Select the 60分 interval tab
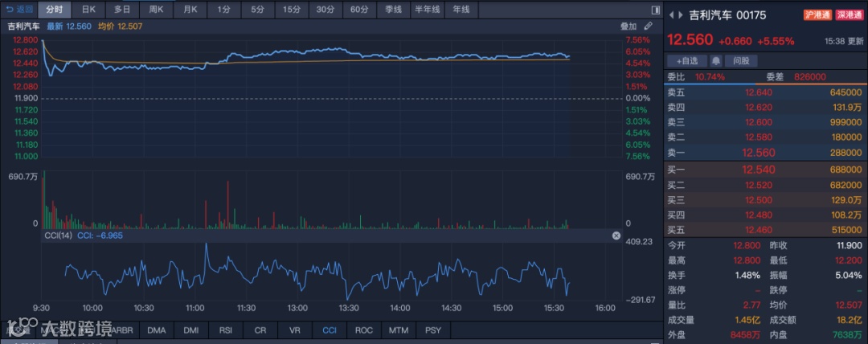This screenshot has height=344, width=868. click(x=358, y=10)
